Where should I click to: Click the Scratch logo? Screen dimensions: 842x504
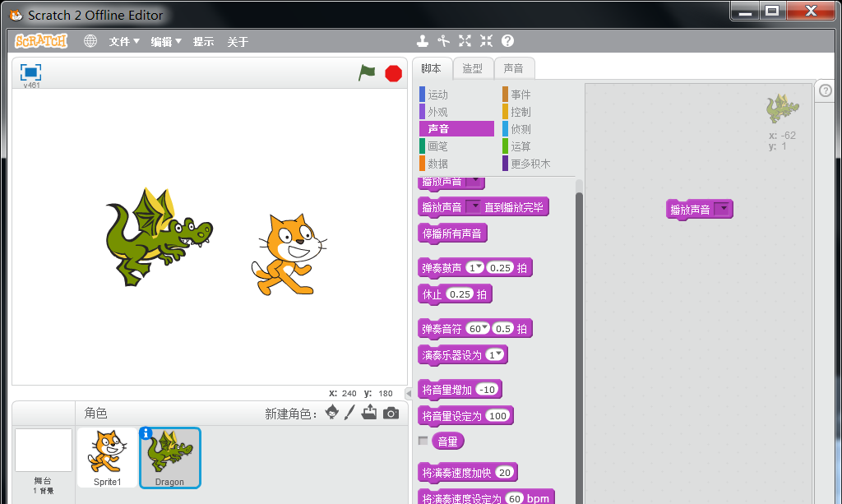41,41
